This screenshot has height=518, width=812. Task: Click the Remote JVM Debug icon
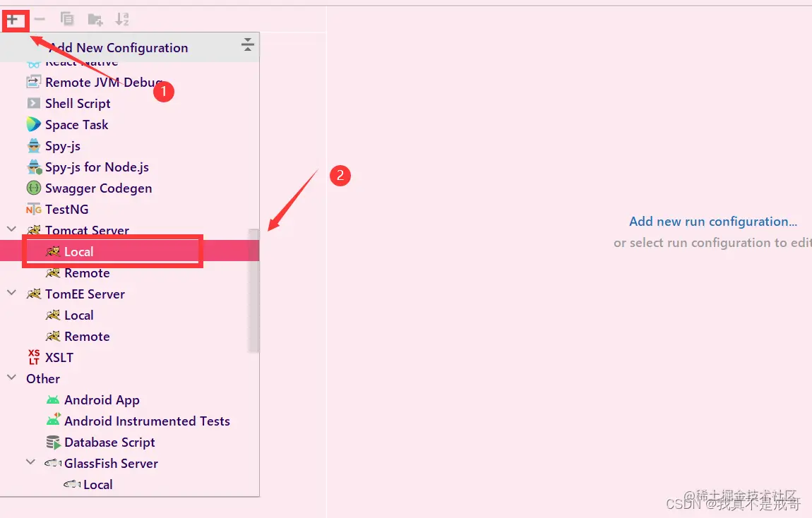coord(34,82)
